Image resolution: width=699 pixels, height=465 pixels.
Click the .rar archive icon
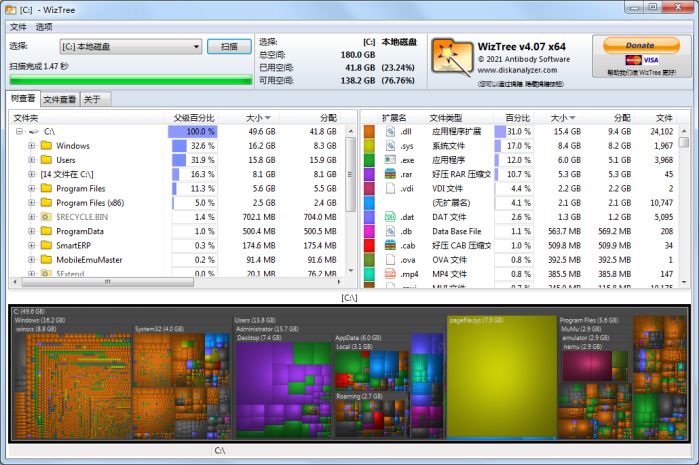391,174
